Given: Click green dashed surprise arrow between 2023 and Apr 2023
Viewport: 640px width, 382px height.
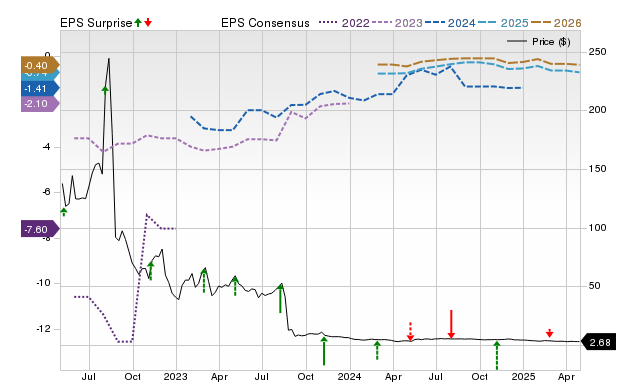Looking at the screenshot, I should click(x=204, y=280).
